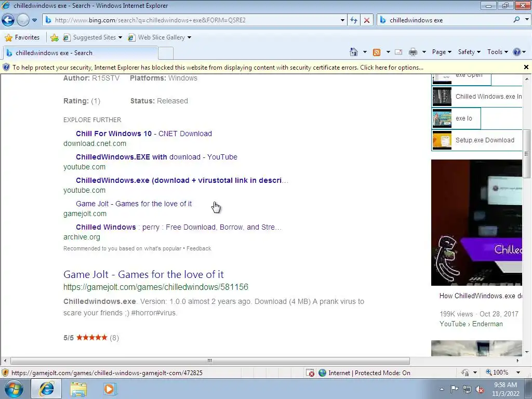532x399 pixels.
Task: Click the horizontal scrollbar thumb
Action: (x=210, y=361)
